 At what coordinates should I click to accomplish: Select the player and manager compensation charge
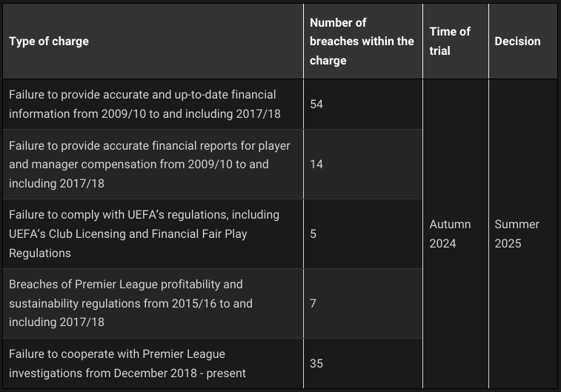click(149, 165)
